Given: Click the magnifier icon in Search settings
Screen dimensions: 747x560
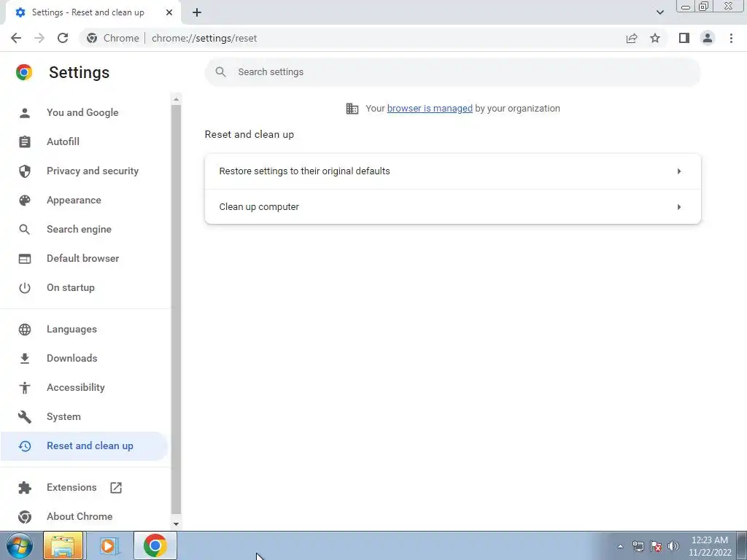Looking at the screenshot, I should [x=220, y=72].
